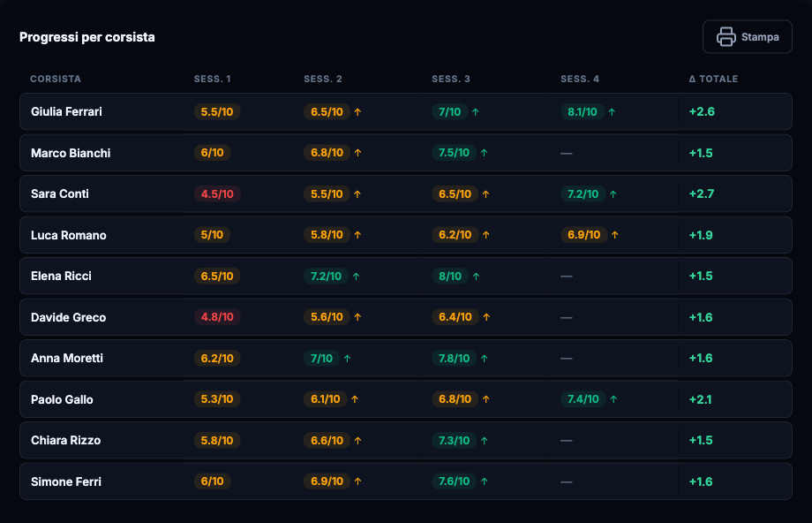Click the arrow beside Chiara Rizzo's 7.3/10
Screen dimensions: 812x523
[x=485, y=441]
